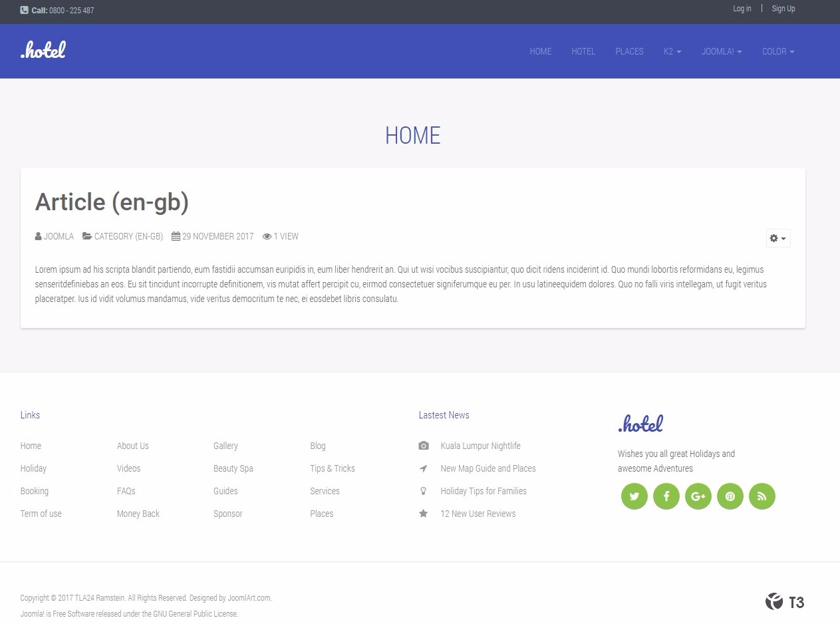Click the Twitter social icon

[x=634, y=496]
